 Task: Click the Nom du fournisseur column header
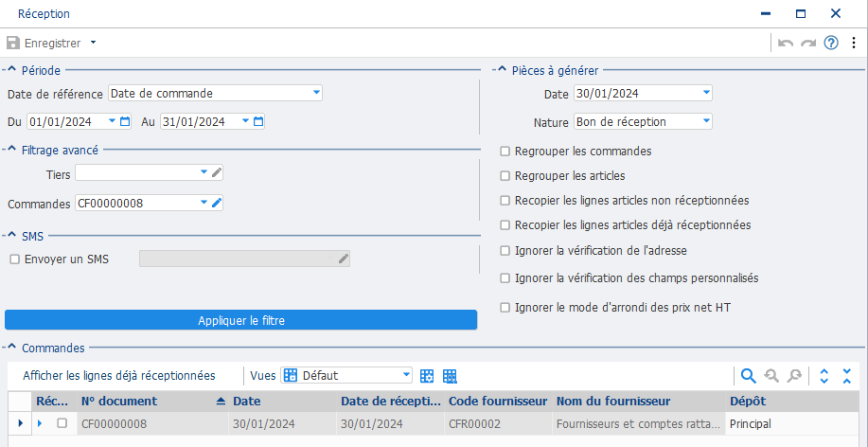[x=639, y=401]
